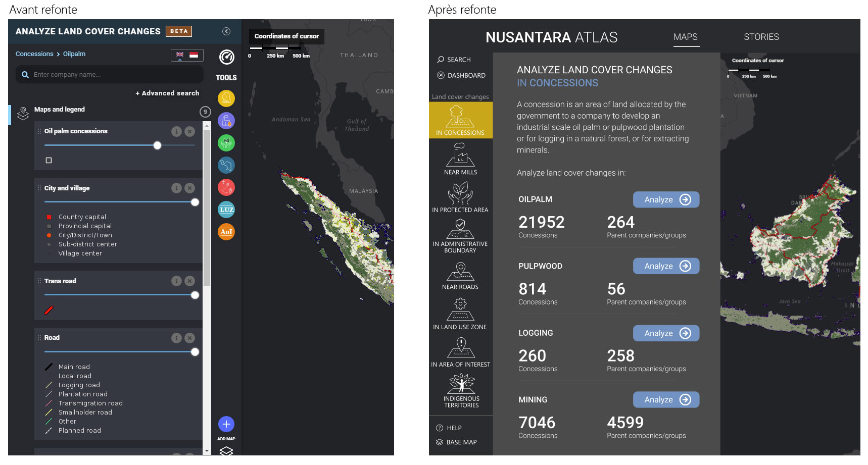The width and height of the screenshot is (868, 465).
Task: Open DASHBOARD in Nusantara Atlas sidebar
Action: (461, 75)
